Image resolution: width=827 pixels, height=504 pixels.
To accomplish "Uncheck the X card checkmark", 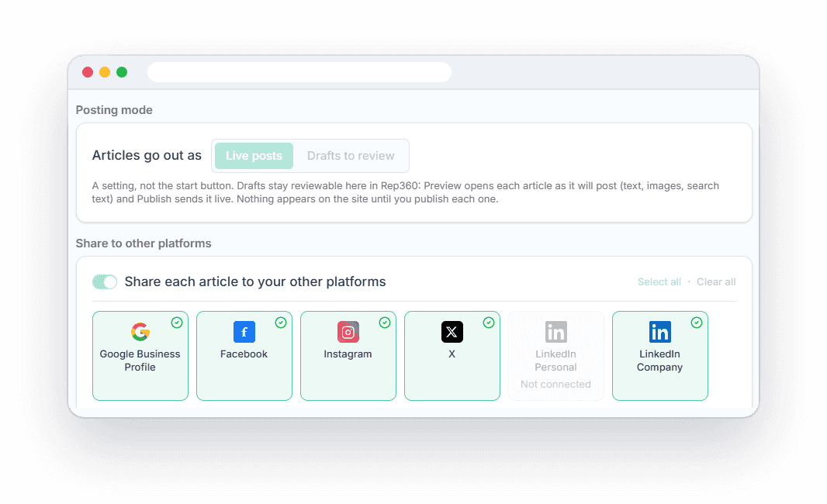I will click(489, 322).
